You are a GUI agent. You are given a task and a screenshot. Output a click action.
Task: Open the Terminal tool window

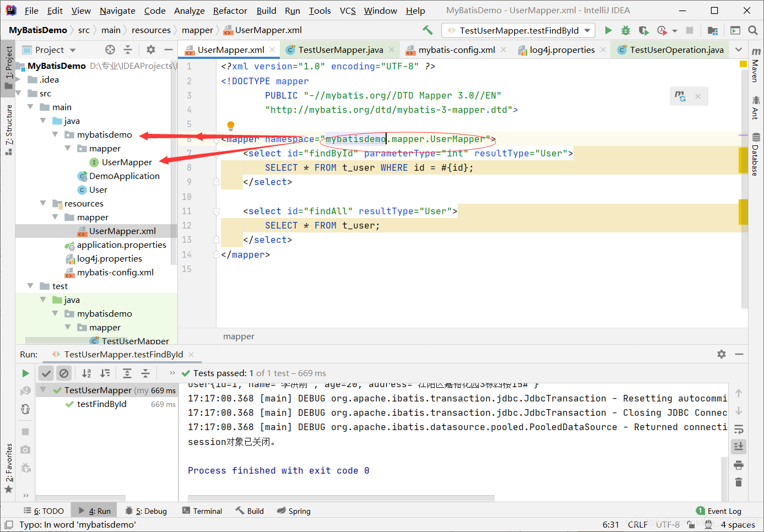tap(202, 511)
